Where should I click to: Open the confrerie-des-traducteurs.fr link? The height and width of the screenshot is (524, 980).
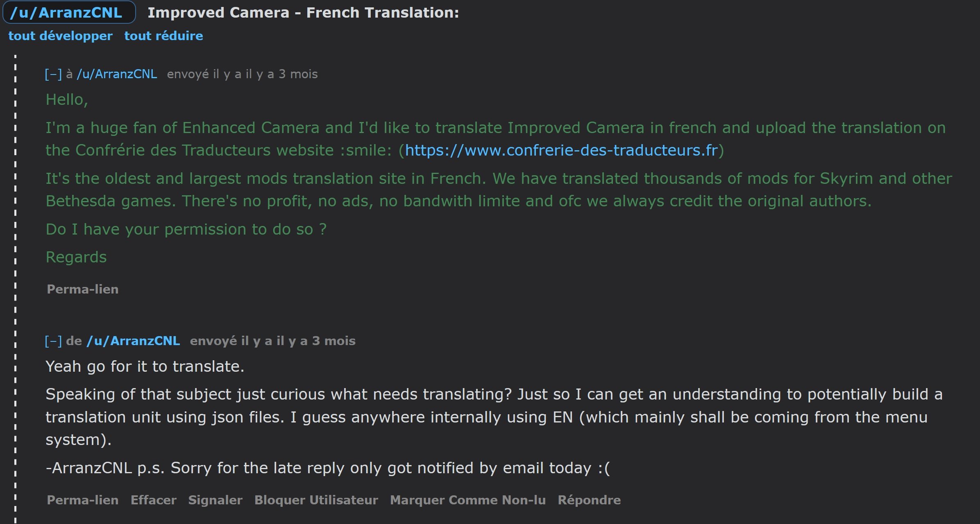561,150
